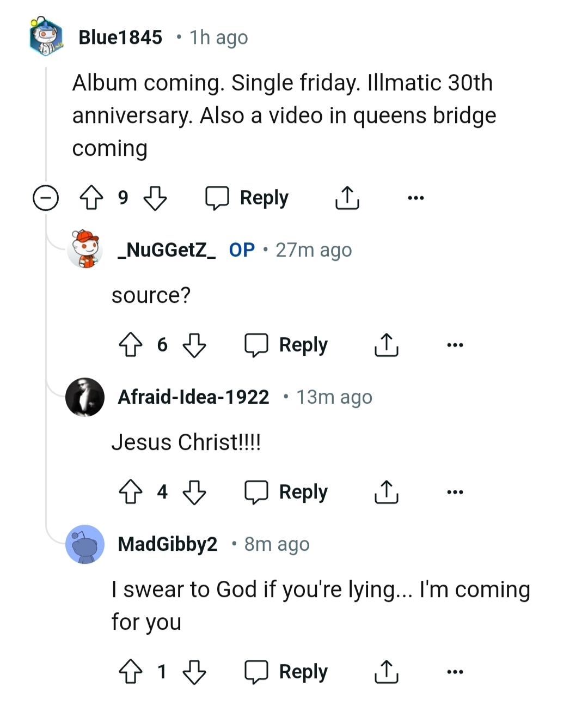Viewport: 588px width, 705px height.
Task: Open _NuGGetZ_ username profile link
Action: click(167, 250)
